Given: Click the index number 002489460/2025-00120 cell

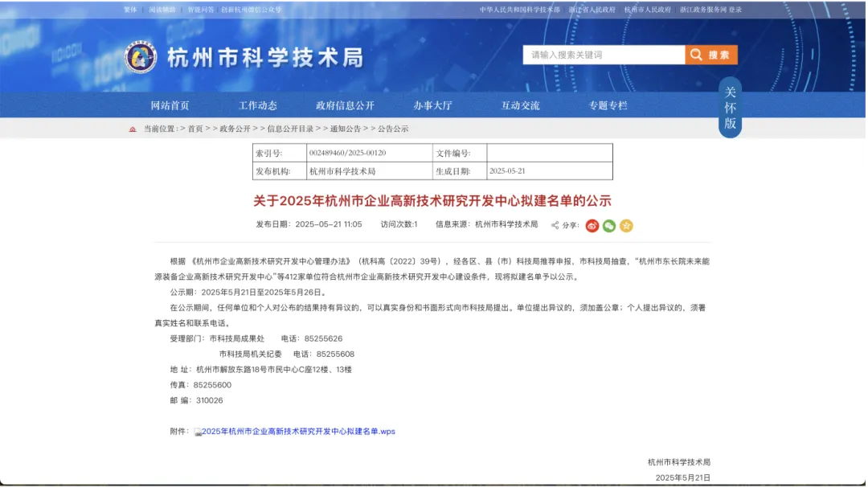Looking at the screenshot, I should tap(370, 153).
